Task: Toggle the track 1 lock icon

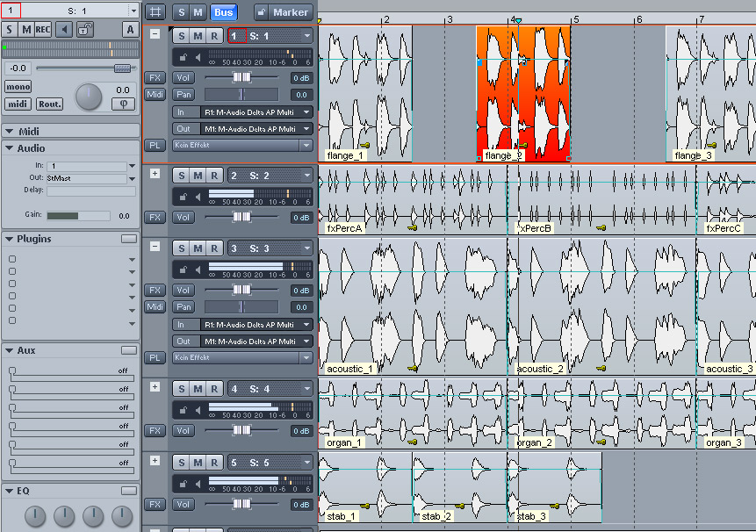Action: (183, 57)
